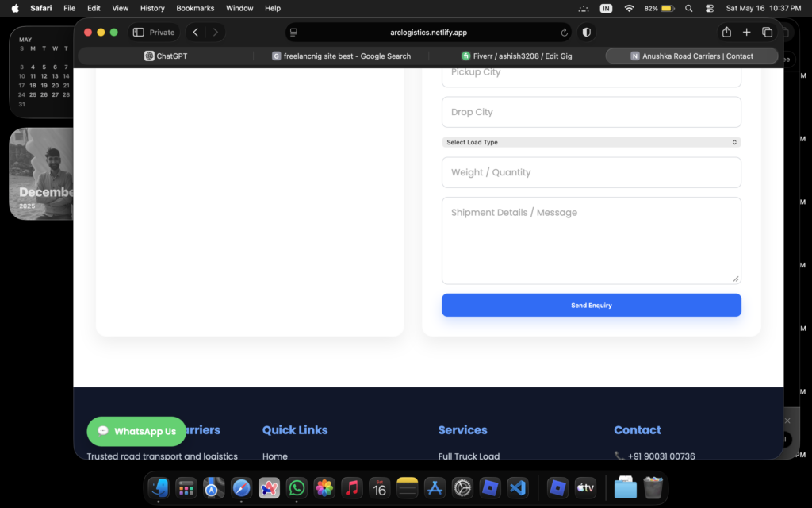The width and height of the screenshot is (812, 508).
Task: Open a new tab with plus icon
Action: 746,32
